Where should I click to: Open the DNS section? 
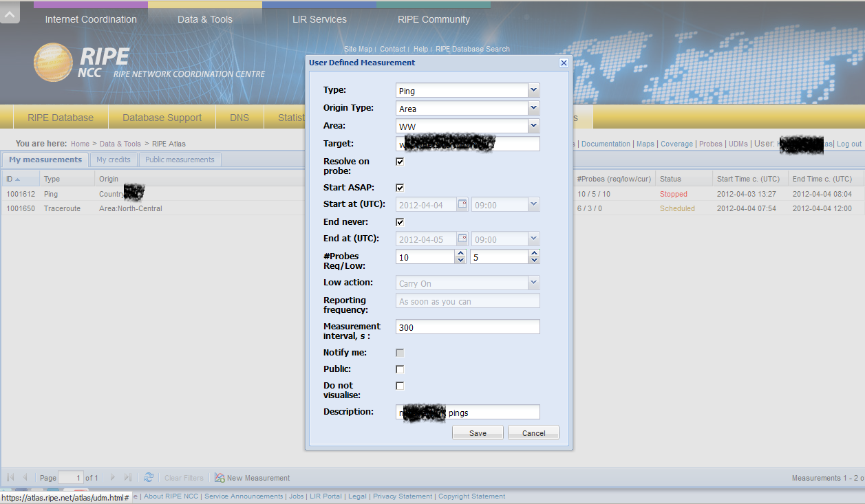(x=239, y=118)
